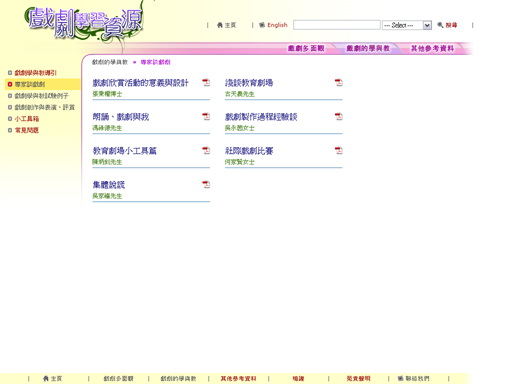The image size is (512, 384).
Task: Open article 朗誦、戲劇與我
Action: click(x=121, y=117)
